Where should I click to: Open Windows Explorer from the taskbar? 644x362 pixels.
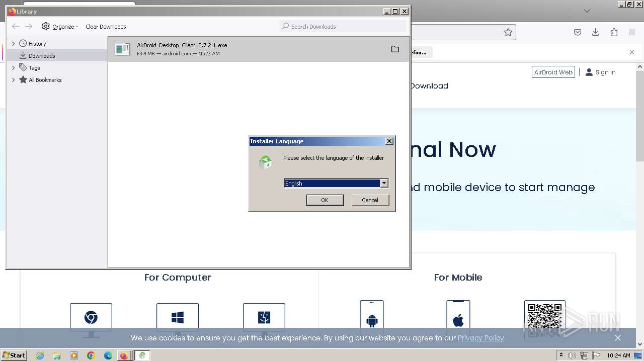pyautogui.click(x=57, y=355)
